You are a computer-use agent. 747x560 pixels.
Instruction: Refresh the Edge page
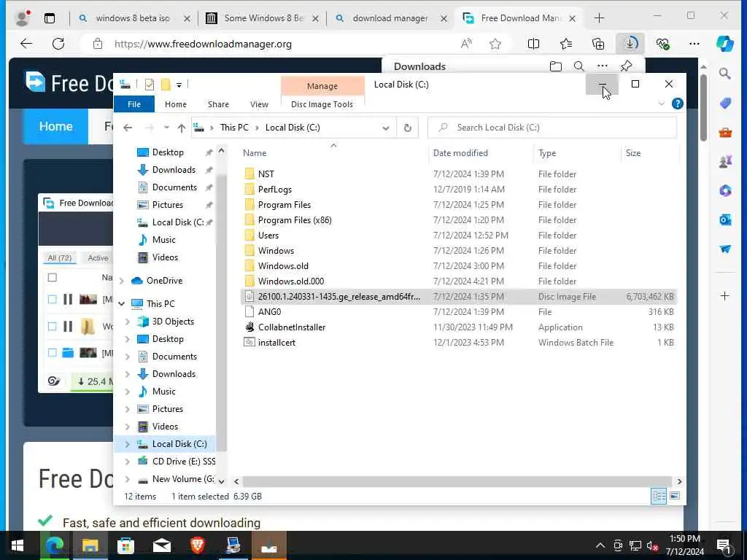(x=58, y=44)
